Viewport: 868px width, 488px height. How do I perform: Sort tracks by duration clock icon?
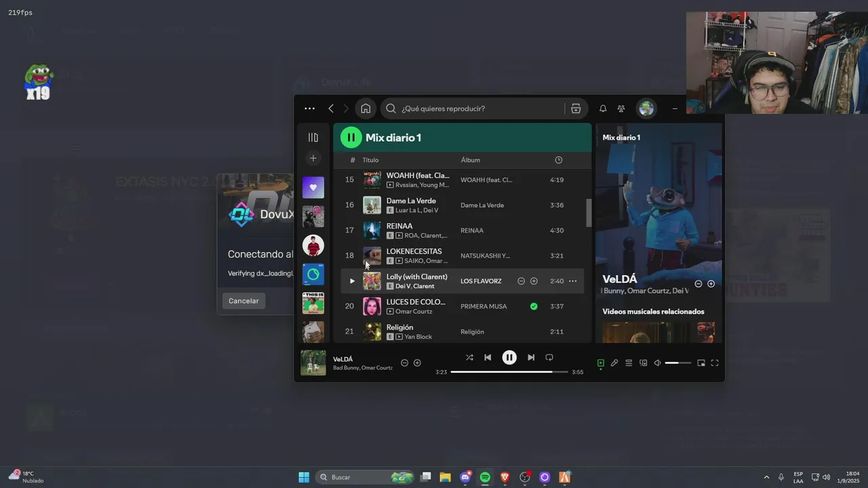[558, 160]
